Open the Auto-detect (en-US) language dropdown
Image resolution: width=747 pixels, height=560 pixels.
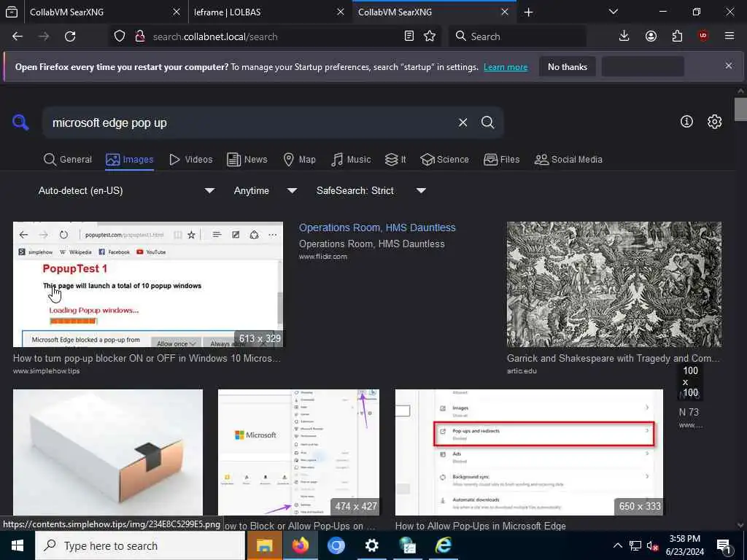[x=126, y=190]
